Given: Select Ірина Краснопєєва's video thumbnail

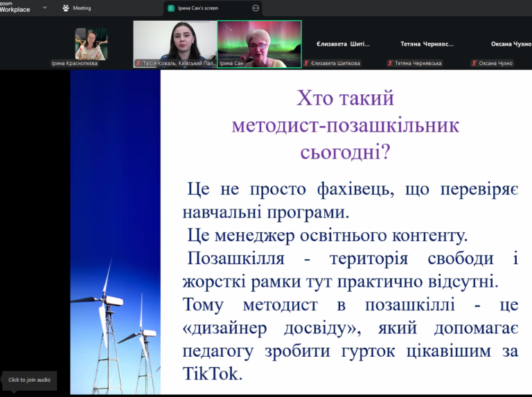Looking at the screenshot, I should click(91, 44).
